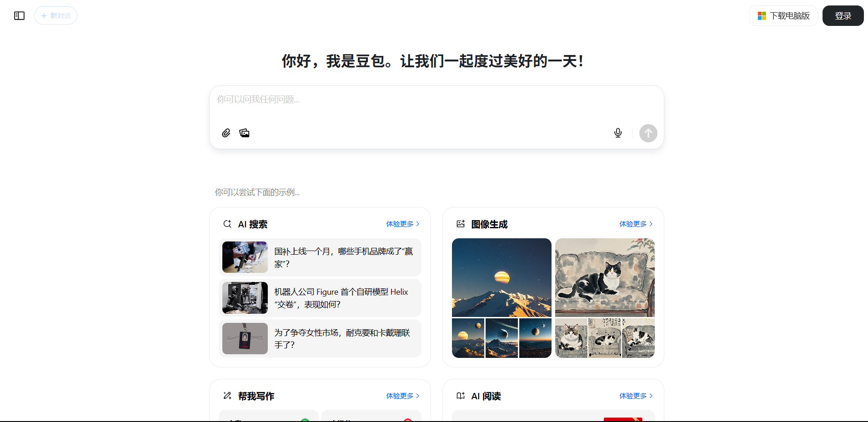Activate the microphone voice input
This screenshot has height=422, width=868.
[x=618, y=133]
